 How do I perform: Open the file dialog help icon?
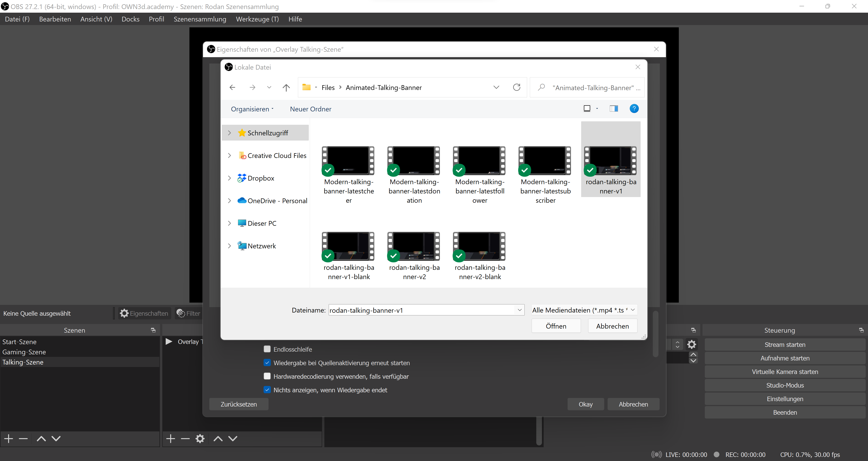(x=634, y=108)
